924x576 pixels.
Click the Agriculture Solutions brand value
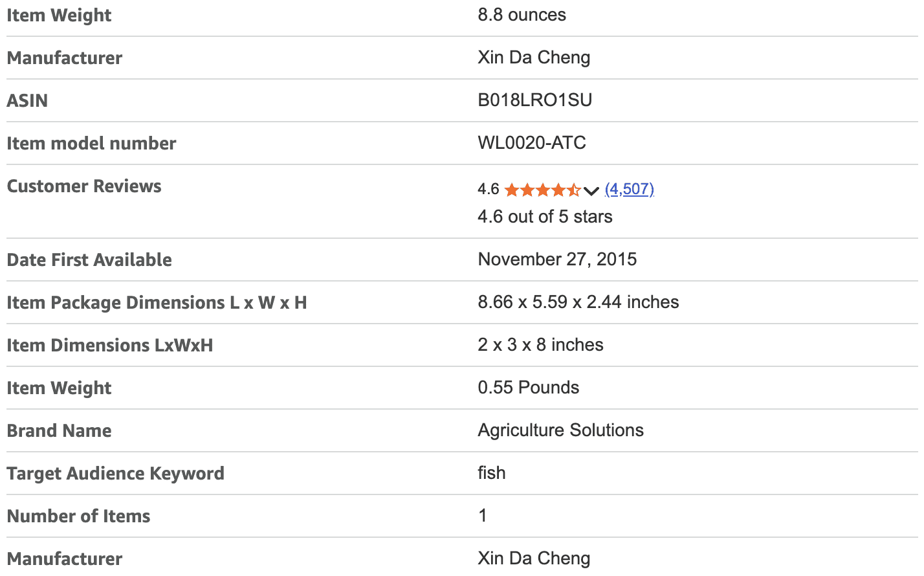point(560,430)
